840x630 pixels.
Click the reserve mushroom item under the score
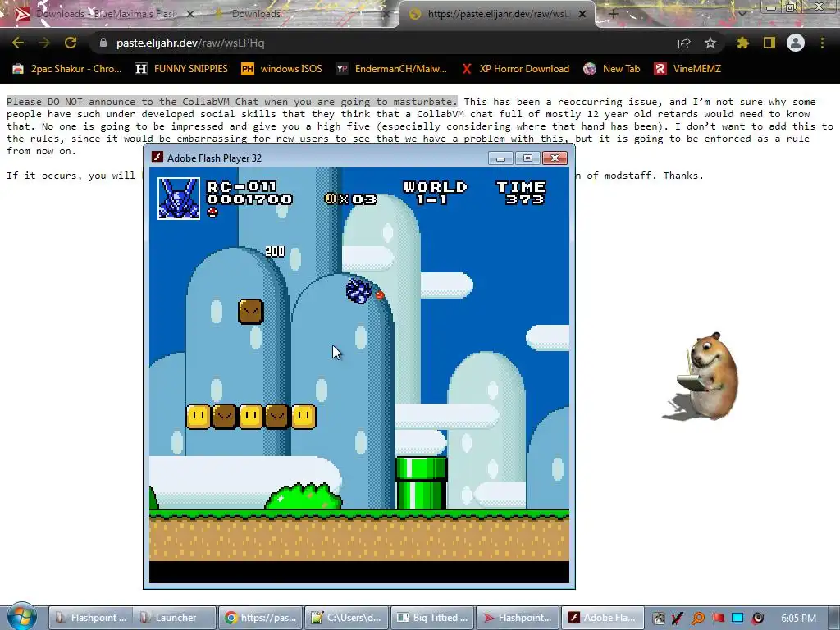tap(212, 212)
